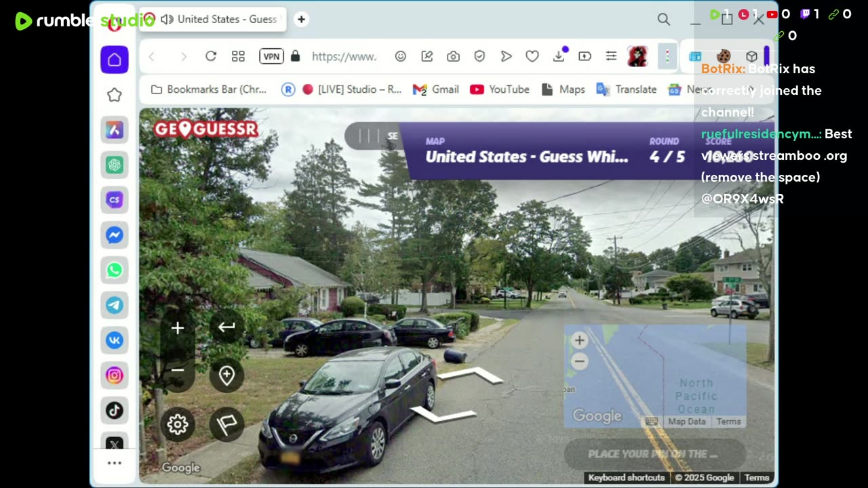Screen dimensions: 868x488
Task: Open VK in the sidebar
Action: pos(115,340)
